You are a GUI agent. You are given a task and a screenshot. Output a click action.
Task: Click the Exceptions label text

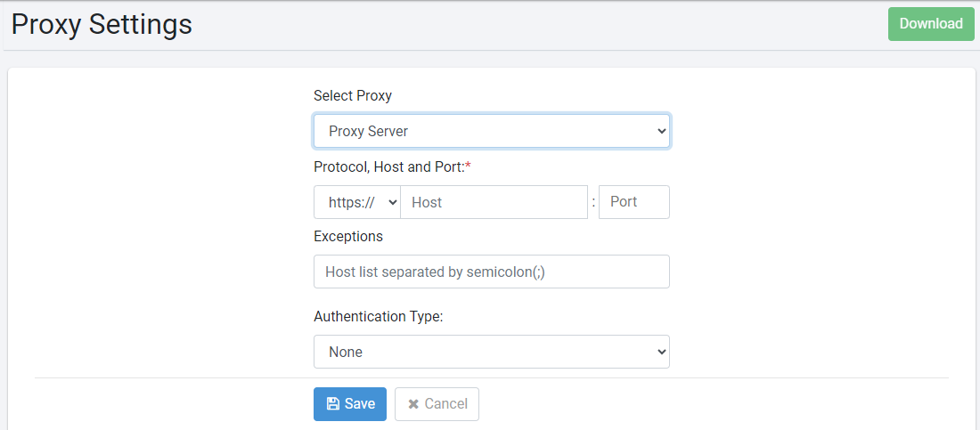348,236
